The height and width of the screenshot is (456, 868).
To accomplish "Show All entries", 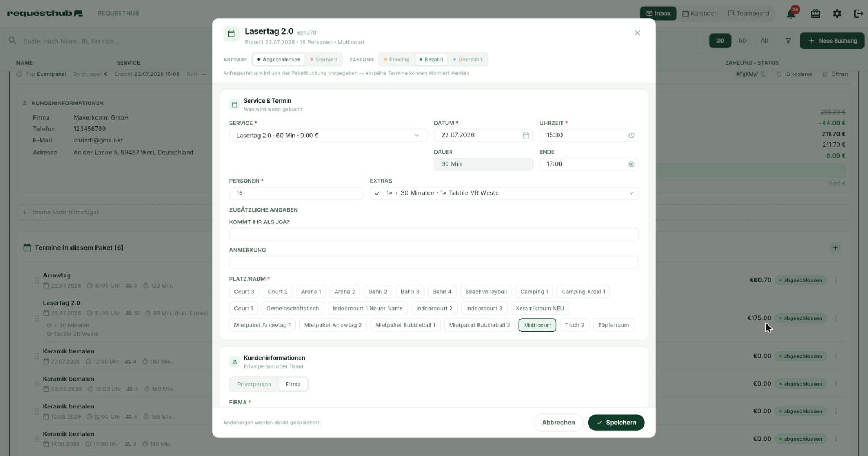I will click(x=764, y=41).
